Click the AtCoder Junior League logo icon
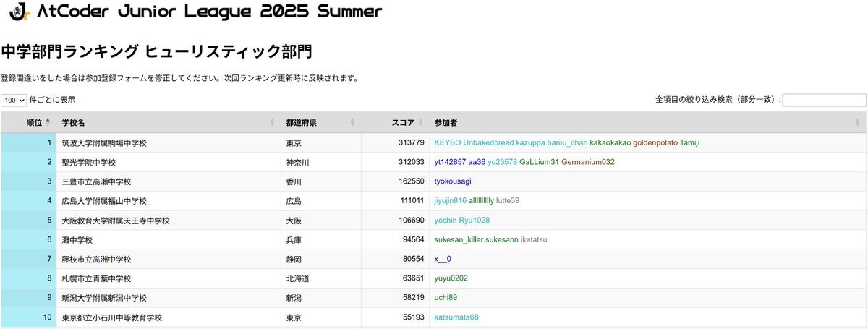 20,11
